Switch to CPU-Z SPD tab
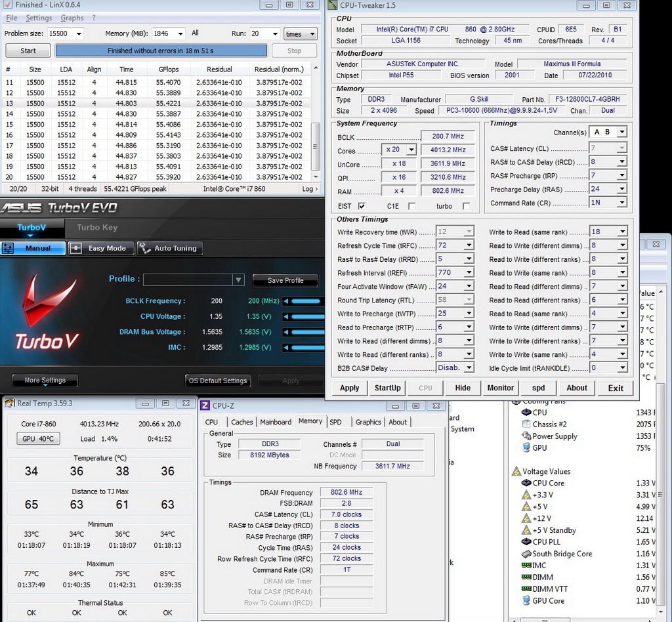Viewport: 672px width, 622px height. 335,422
